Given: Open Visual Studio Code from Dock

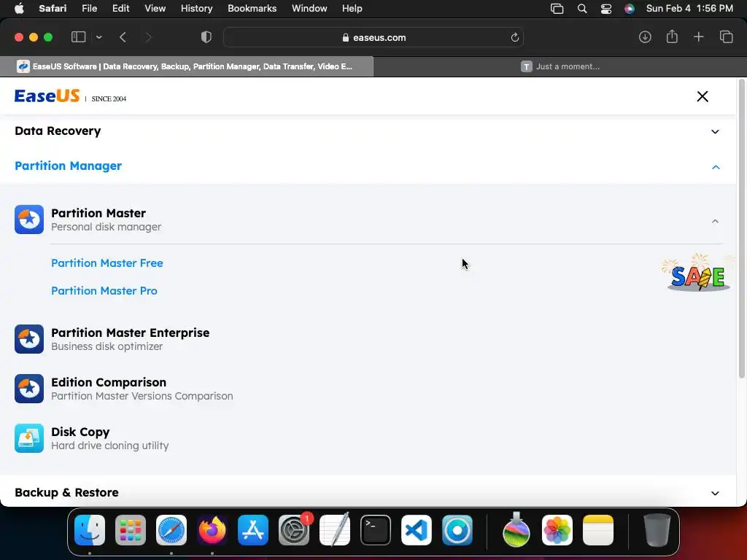Looking at the screenshot, I should click(417, 530).
